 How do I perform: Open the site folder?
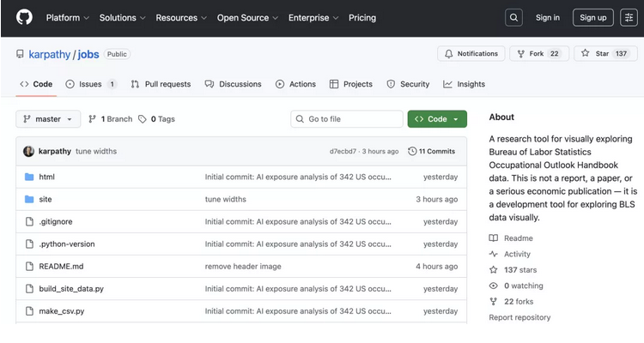[x=46, y=199]
